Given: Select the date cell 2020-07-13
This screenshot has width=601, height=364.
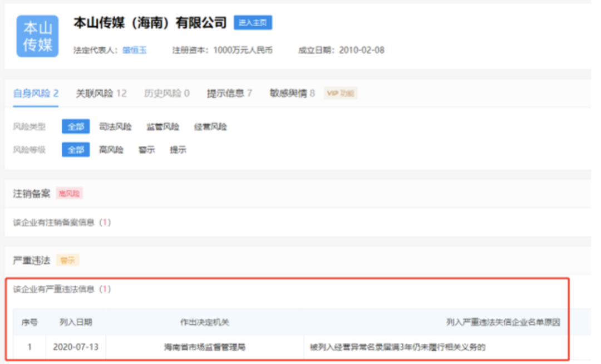Looking at the screenshot, I should (76, 347).
